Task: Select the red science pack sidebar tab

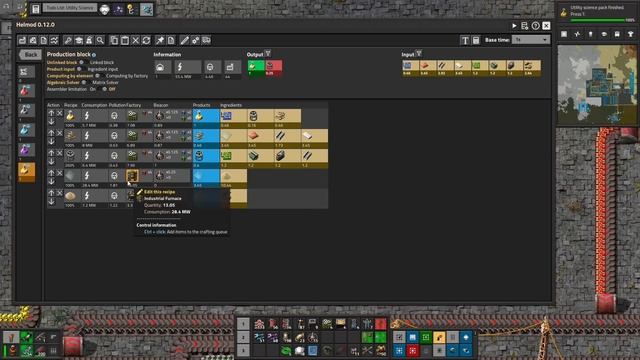Action: point(26,91)
